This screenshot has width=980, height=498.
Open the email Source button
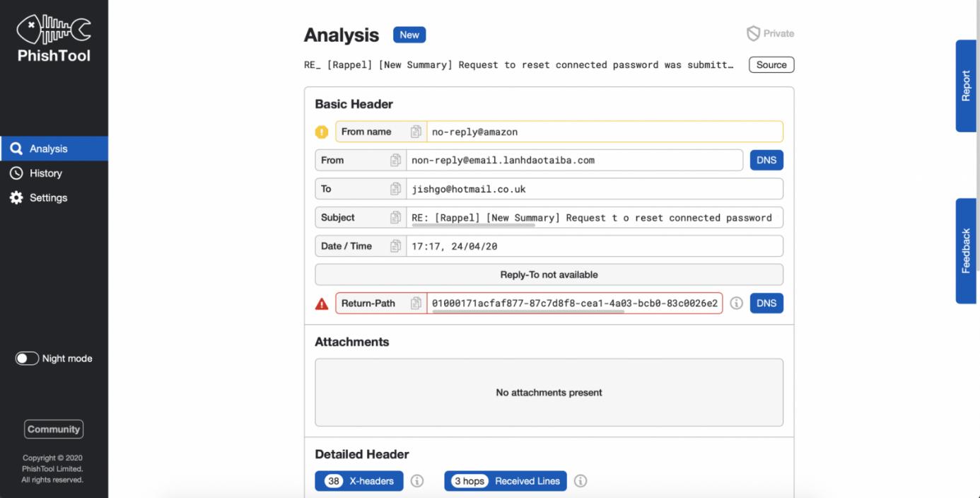771,65
